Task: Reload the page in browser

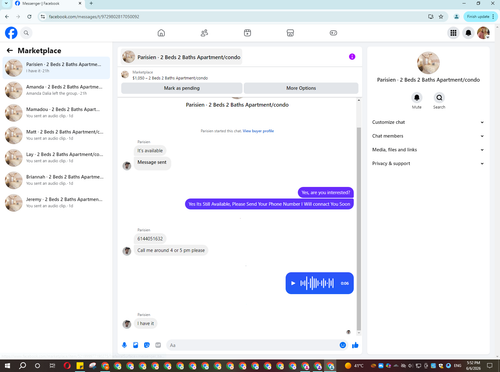Action: [x=29, y=17]
